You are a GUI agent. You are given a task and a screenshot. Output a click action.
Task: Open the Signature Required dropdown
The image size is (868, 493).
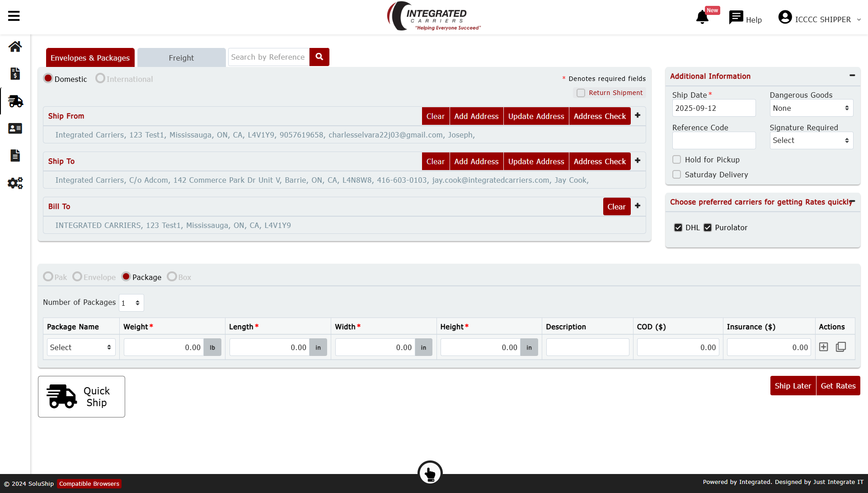(x=811, y=140)
